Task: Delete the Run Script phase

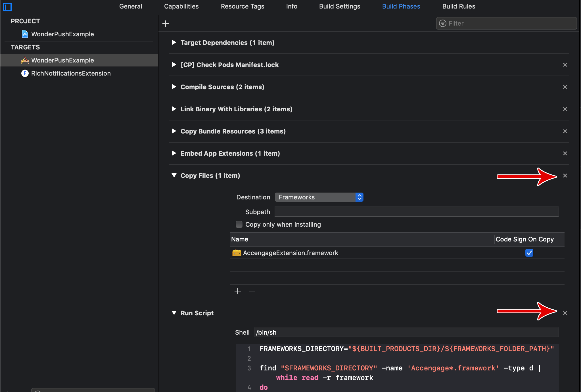Action: click(565, 313)
